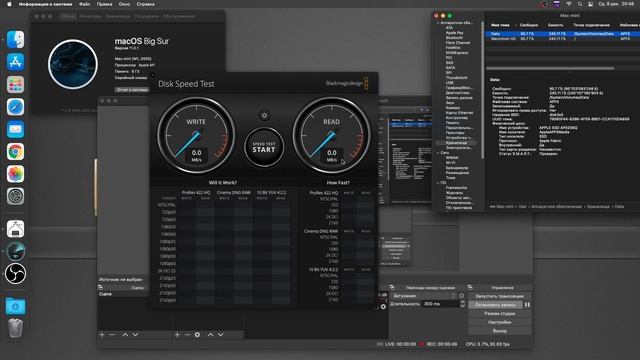Screen dimensions: 640x360
Task: Select the Data volume row
Action: tap(562, 34)
